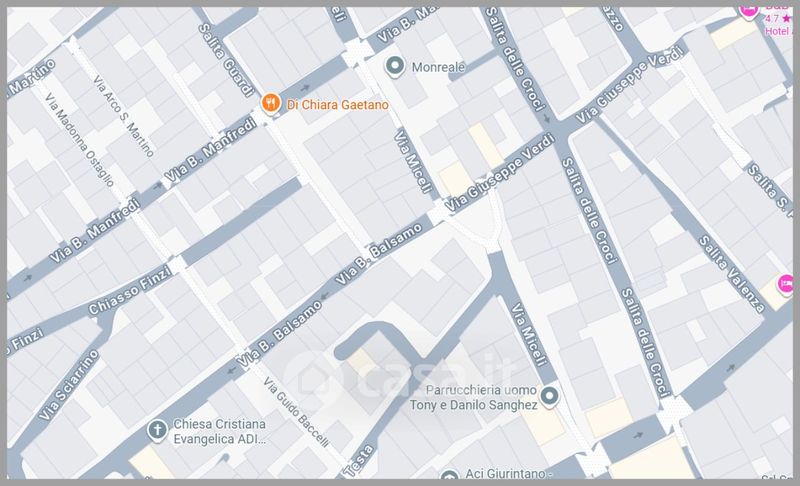
Task: Click the pink hotel icon beside Salita Valenza
Action: point(786,284)
